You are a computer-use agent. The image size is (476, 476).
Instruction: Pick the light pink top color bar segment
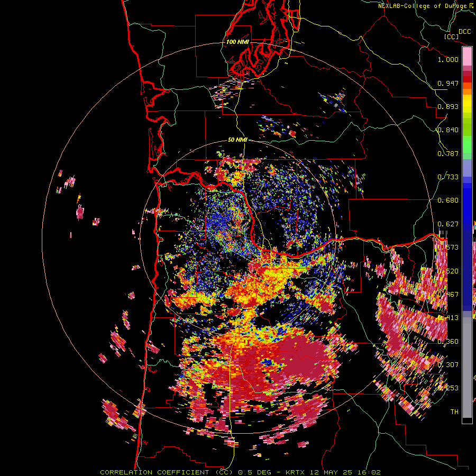coord(467,57)
